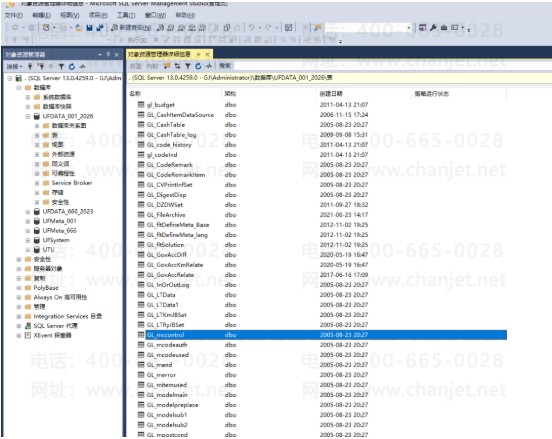Refresh Object Explorer using its refresh icon
This screenshot has width=552, height=439.
coord(72,66)
